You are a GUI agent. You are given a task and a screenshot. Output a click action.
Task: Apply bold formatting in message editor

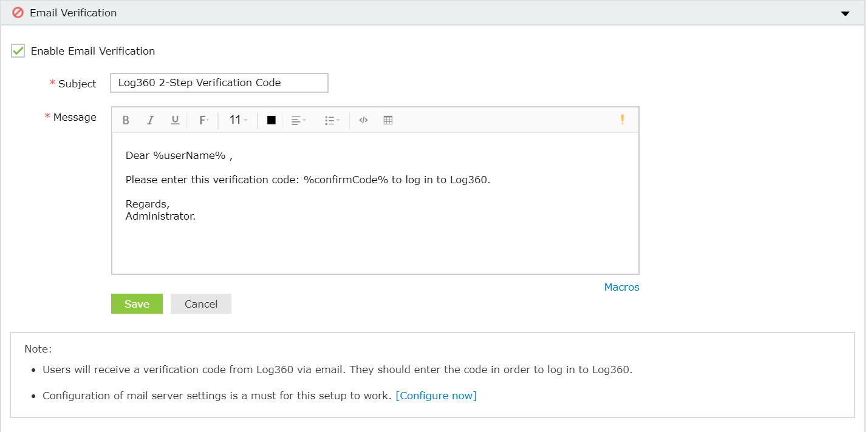click(x=126, y=120)
